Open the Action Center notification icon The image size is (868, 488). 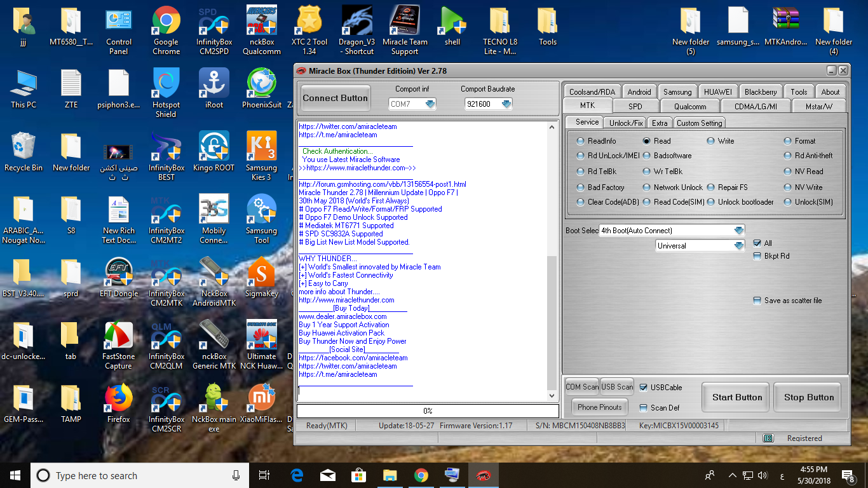coord(848,475)
